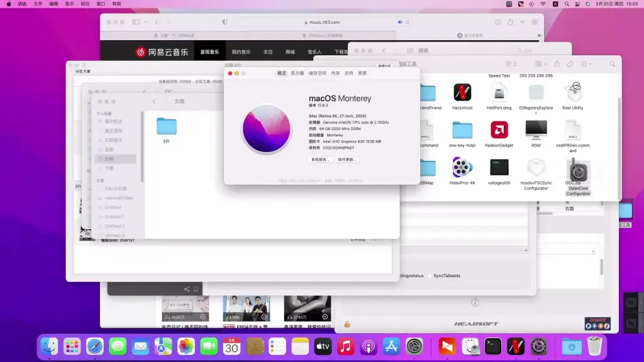644x362 pixels.
Task: Switch to the 内存 tab in About This Mac
Action: 336,73
